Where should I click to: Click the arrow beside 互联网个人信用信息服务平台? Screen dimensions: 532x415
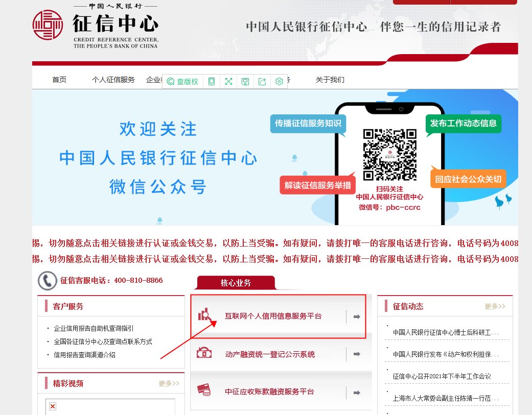click(356, 316)
